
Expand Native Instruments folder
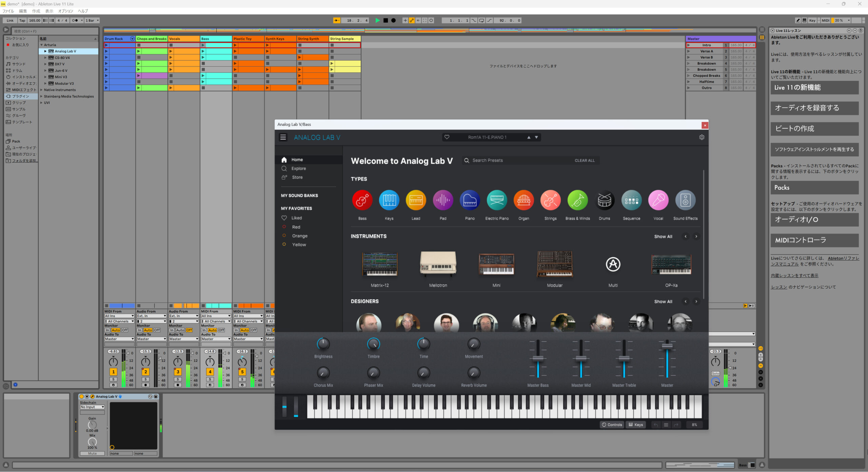coord(42,90)
